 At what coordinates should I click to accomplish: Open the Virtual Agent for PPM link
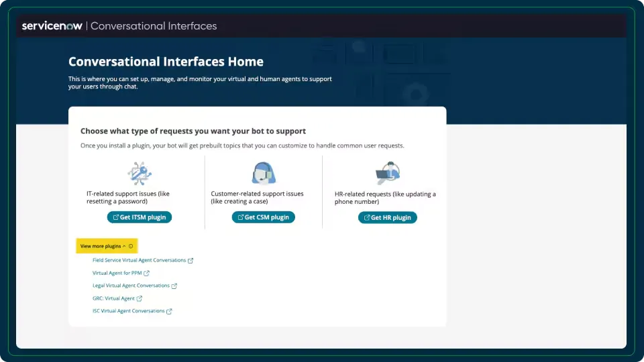[x=117, y=273]
